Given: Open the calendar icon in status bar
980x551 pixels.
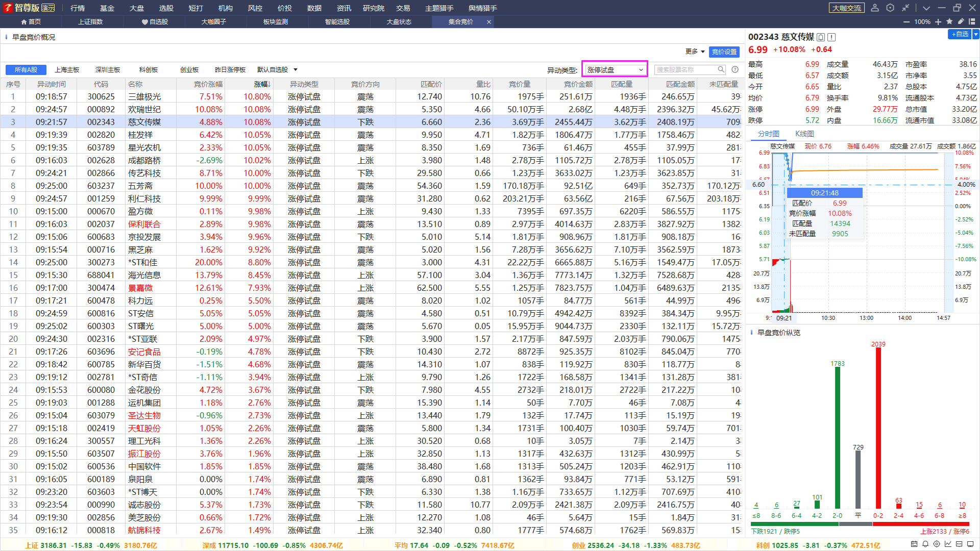Looking at the screenshot, I should tap(914, 544).
